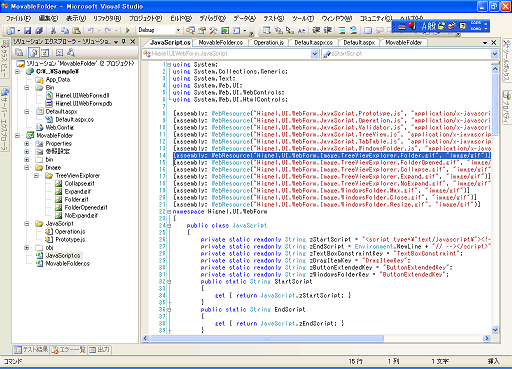Open the class navigation dropdown Hignel.UI.WebForm.JavaScript
This screenshot has height=369, width=512.
(314, 54)
